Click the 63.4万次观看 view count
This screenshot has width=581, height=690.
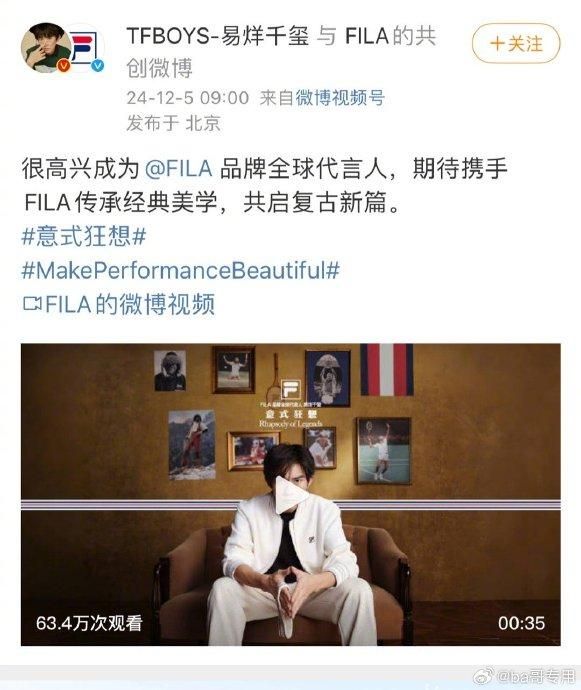point(89,623)
